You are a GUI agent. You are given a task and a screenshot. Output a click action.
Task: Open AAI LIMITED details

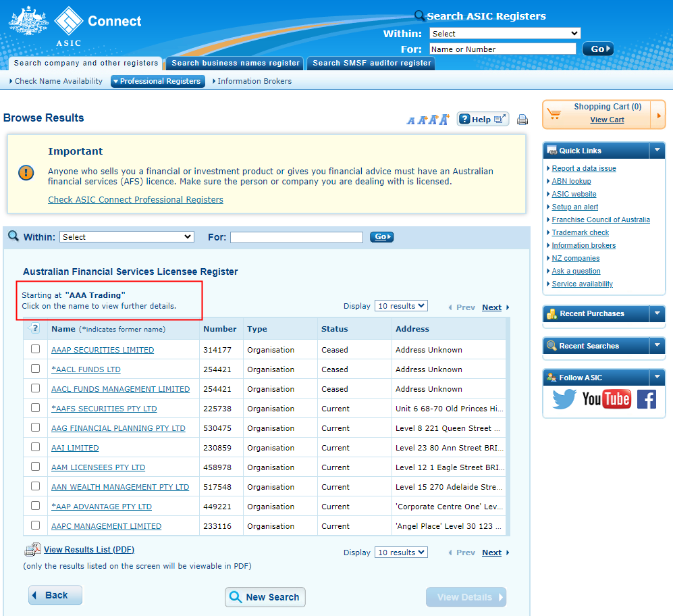pyautogui.click(x=75, y=448)
